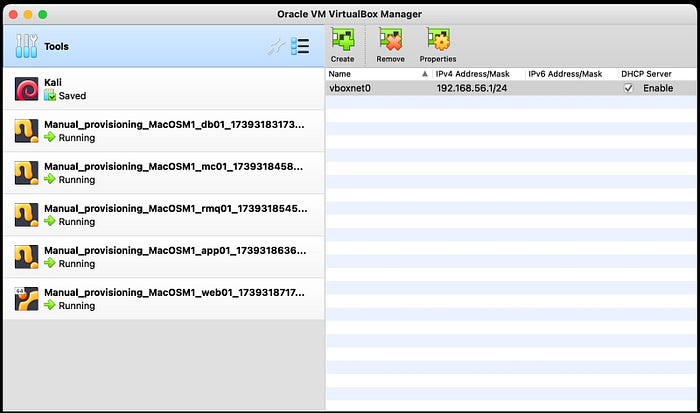Click the db01 VM OS icon
Image resolution: width=700 pixels, height=413 pixels.
(26, 131)
